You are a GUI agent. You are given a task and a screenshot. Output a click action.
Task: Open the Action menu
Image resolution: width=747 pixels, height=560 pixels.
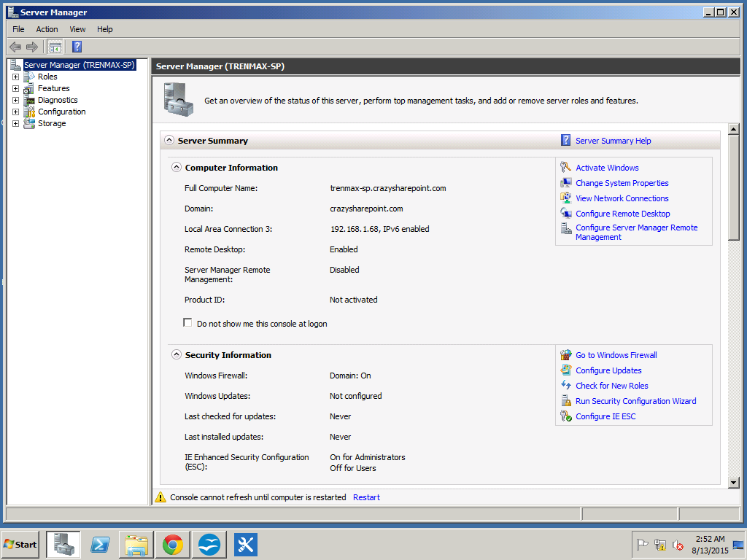point(47,29)
